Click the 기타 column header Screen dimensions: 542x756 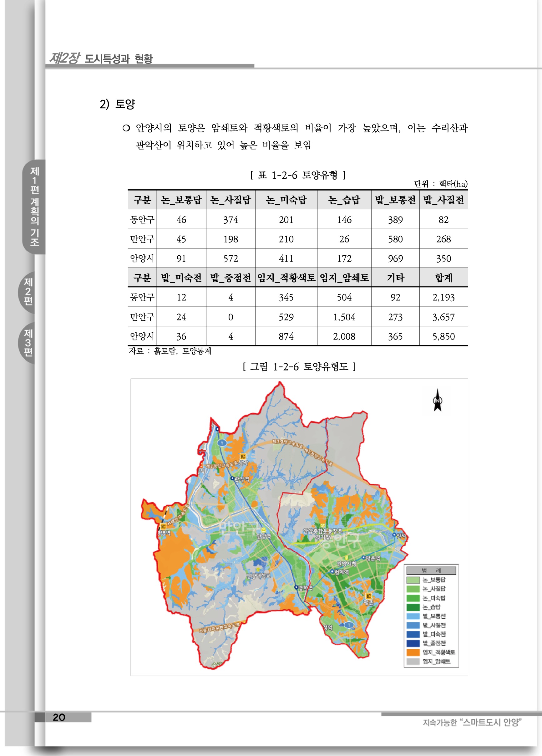395,278
